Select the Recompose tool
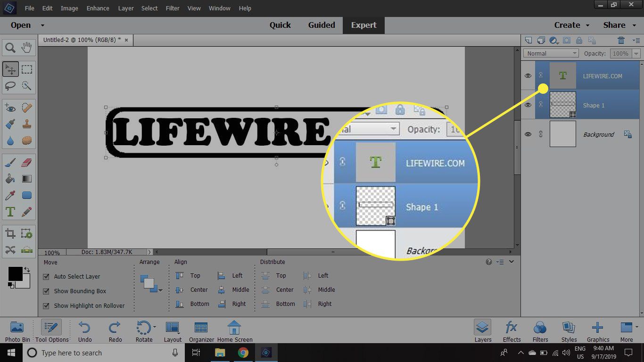This screenshot has height=362, width=644. point(27,234)
